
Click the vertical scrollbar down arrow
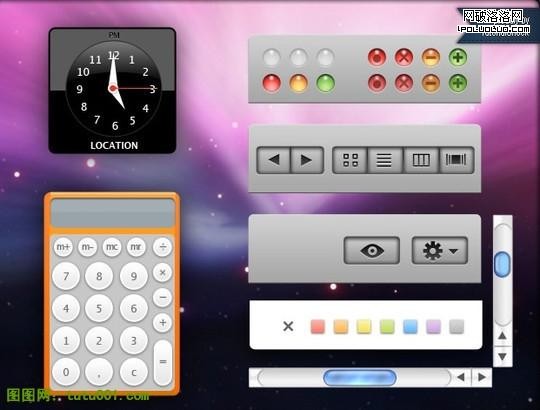pos(502,356)
